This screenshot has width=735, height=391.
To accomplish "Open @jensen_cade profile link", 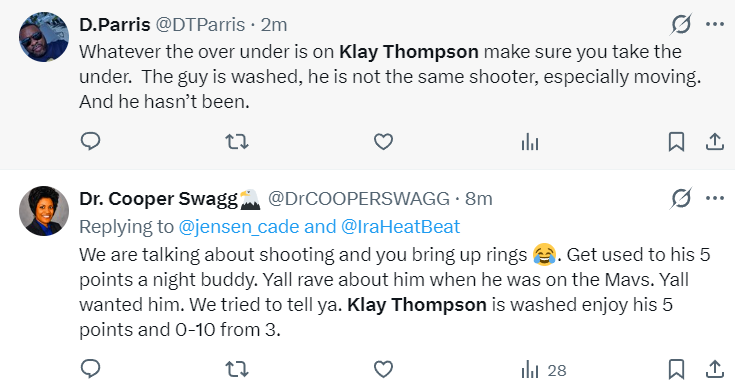I will click(x=239, y=227).
